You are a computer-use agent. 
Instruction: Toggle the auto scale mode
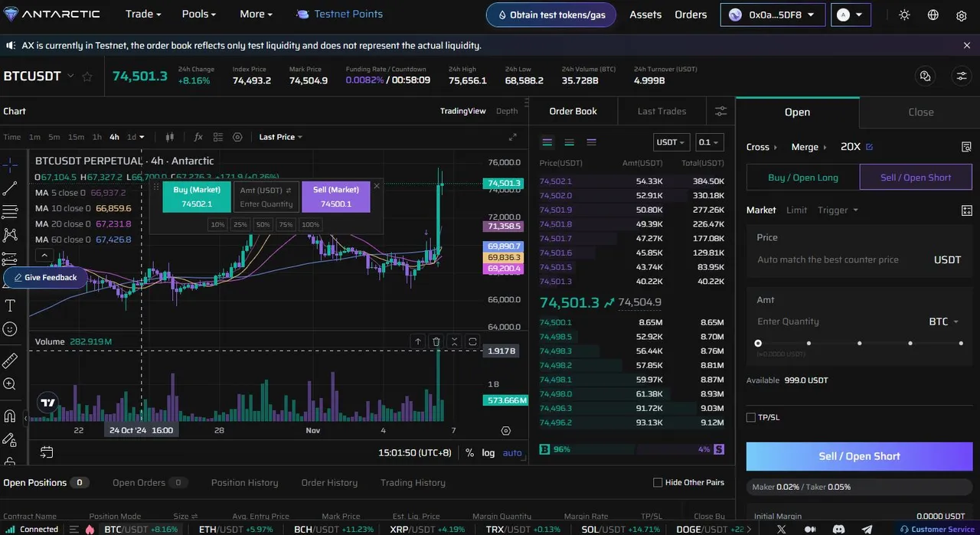pyautogui.click(x=512, y=452)
